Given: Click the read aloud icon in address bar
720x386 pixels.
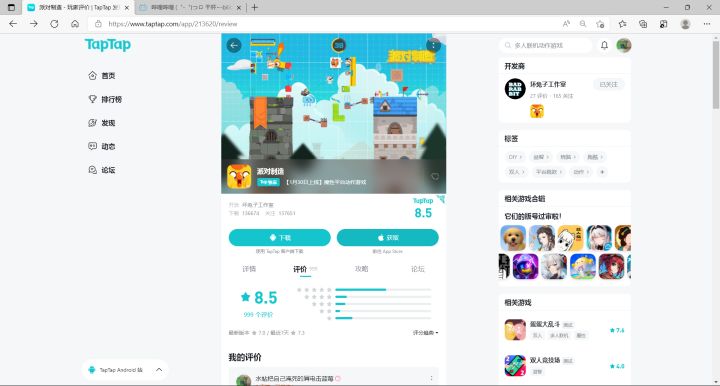Looking at the screenshot, I should [566, 24].
